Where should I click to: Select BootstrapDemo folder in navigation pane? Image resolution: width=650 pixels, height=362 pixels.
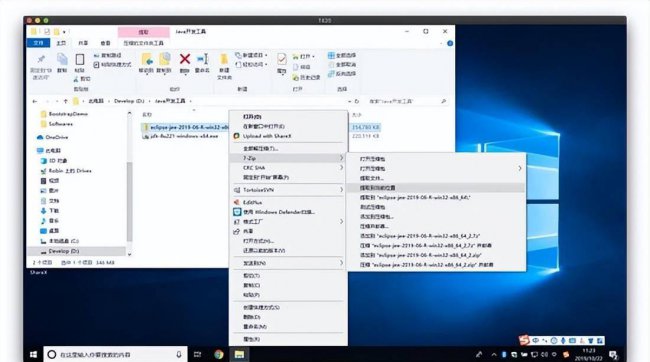[x=68, y=114]
